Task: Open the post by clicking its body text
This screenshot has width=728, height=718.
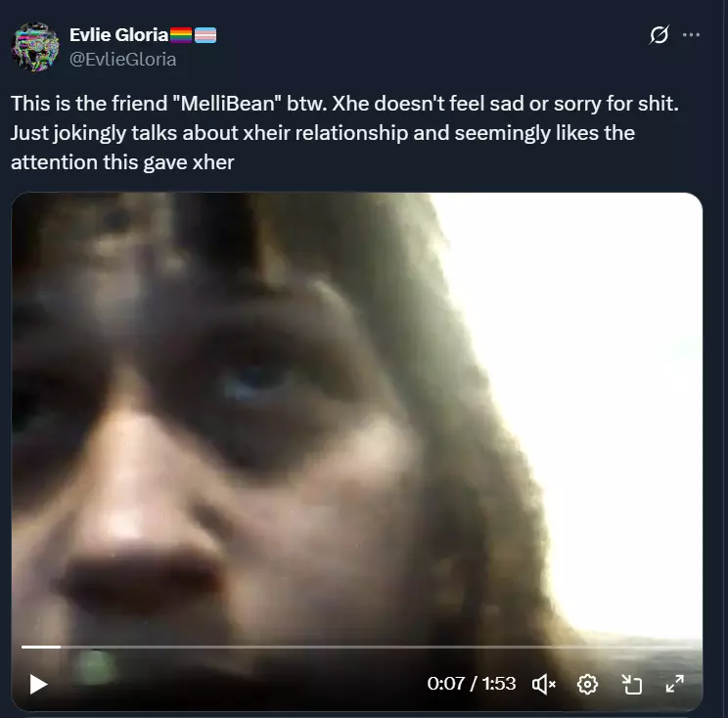Action: point(345,133)
